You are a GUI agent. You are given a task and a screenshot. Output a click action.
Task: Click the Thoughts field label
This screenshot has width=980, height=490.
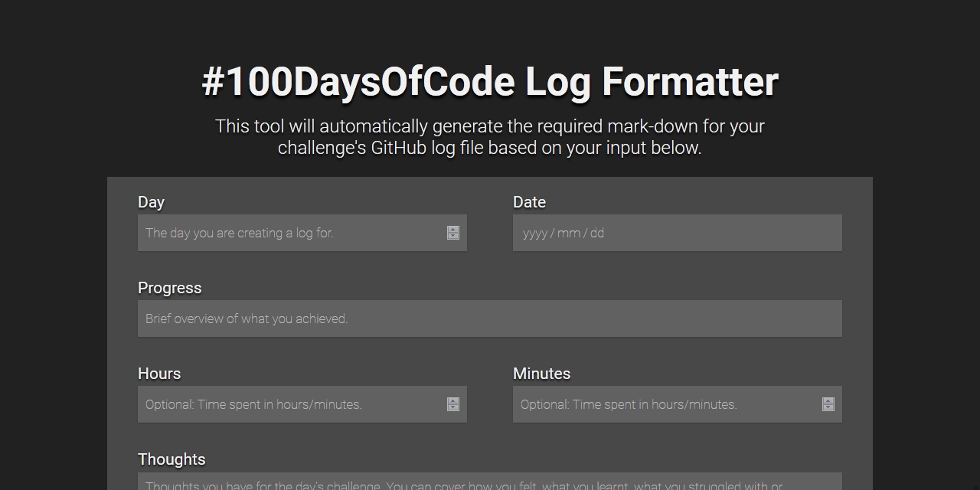click(x=171, y=459)
